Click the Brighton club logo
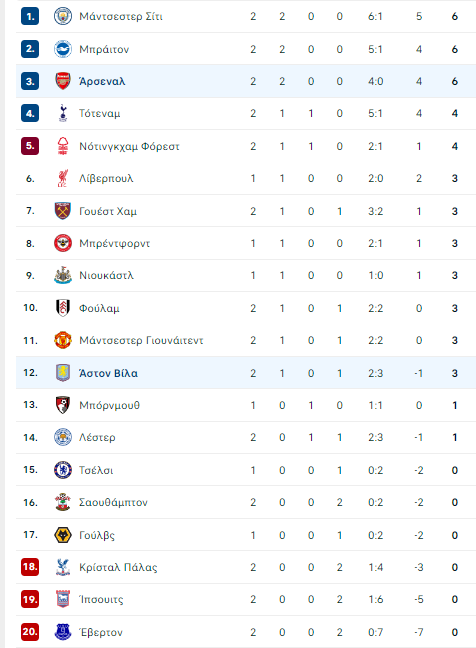Screen dimensions: 476x648 [63, 49]
